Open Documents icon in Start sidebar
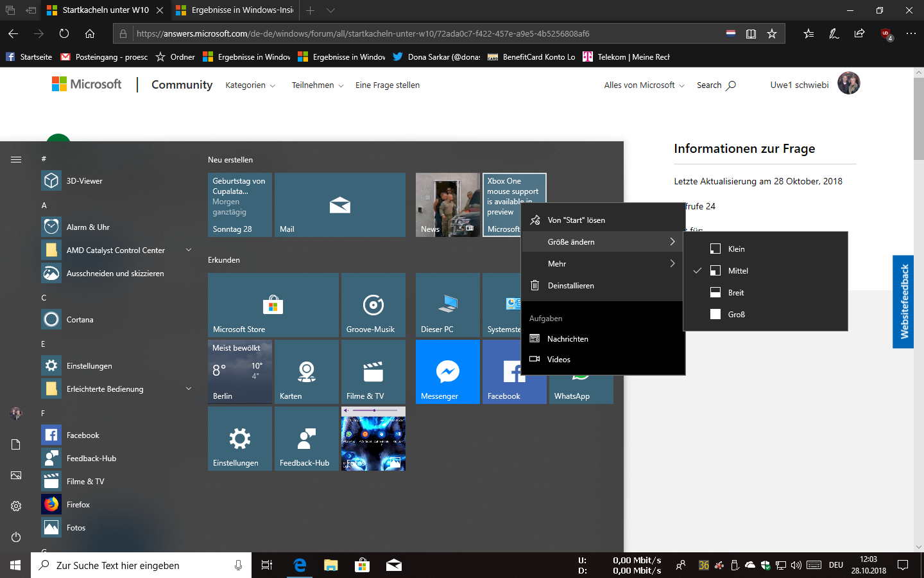Image resolution: width=924 pixels, height=578 pixels. point(16,444)
